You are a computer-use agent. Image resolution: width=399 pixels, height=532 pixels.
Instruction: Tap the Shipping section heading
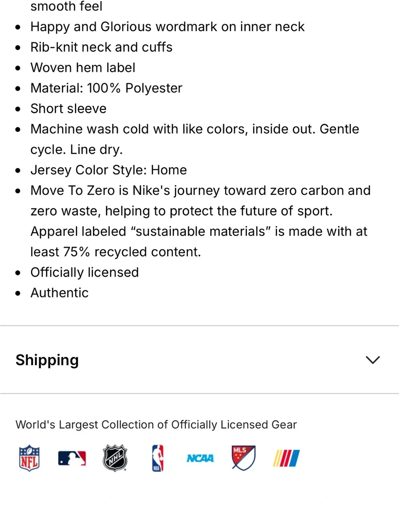pyautogui.click(x=47, y=360)
